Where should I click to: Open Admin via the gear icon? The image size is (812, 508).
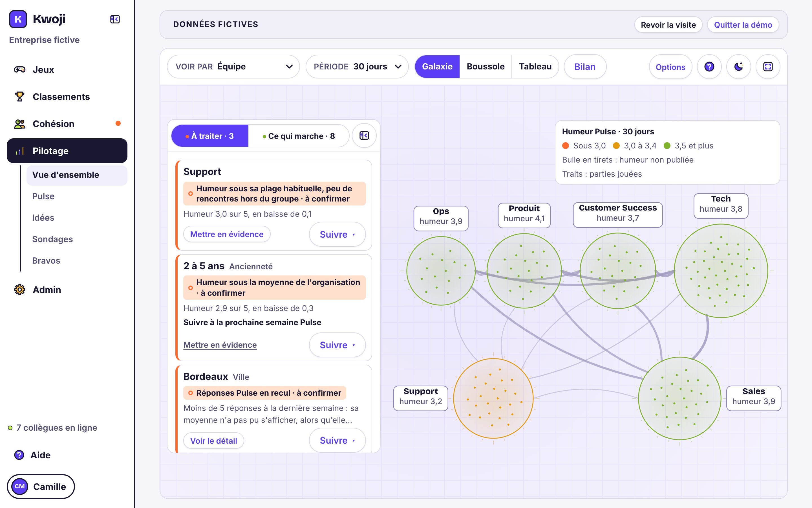pos(19,290)
